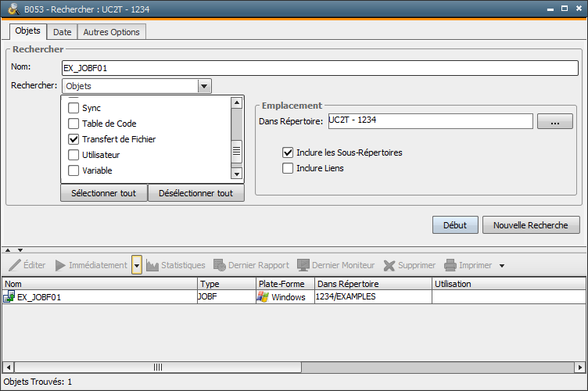Image resolution: width=588 pixels, height=391 pixels.
Task: Switch to the Autres Options tab
Action: click(111, 32)
